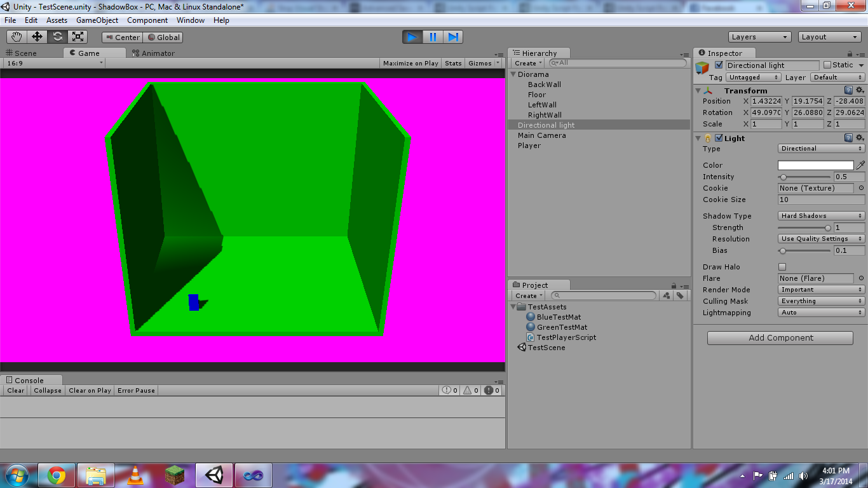The image size is (868, 488).
Task: Open the shadow Resolution dropdown
Action: [x=822, y=239]
